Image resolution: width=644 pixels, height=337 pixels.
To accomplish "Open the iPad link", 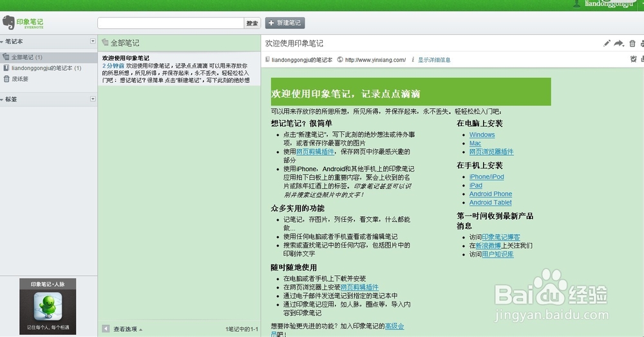I will click(476, 185).
